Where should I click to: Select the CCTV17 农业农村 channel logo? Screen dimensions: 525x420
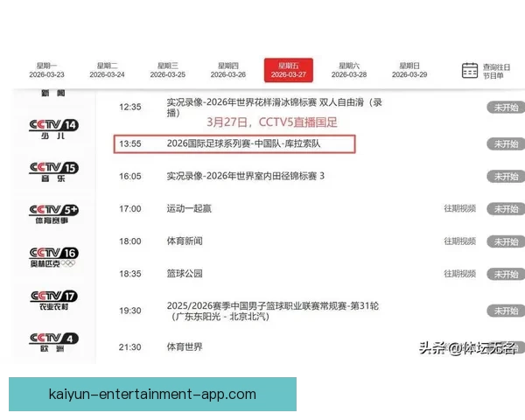click(53, 300)
